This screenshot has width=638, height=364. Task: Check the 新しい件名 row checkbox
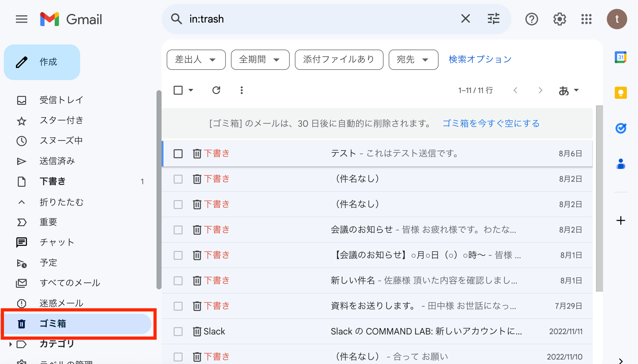[x=178, y=281]
